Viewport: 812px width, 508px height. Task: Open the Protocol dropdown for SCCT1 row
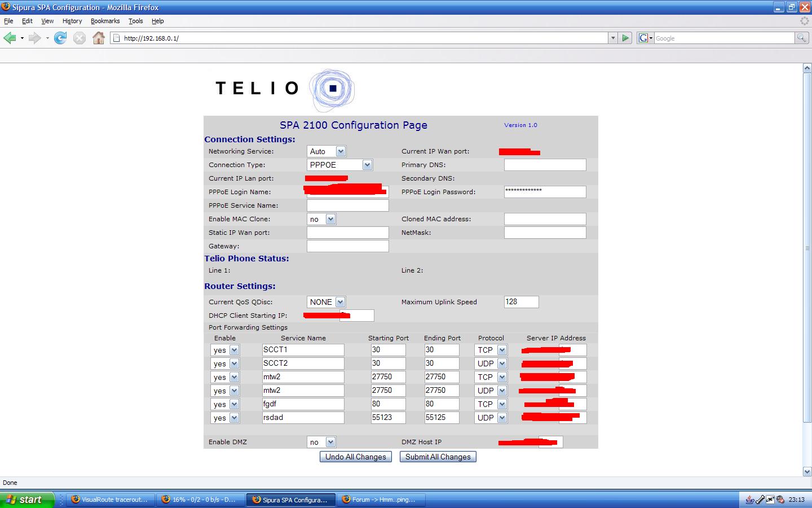(491, 350)
